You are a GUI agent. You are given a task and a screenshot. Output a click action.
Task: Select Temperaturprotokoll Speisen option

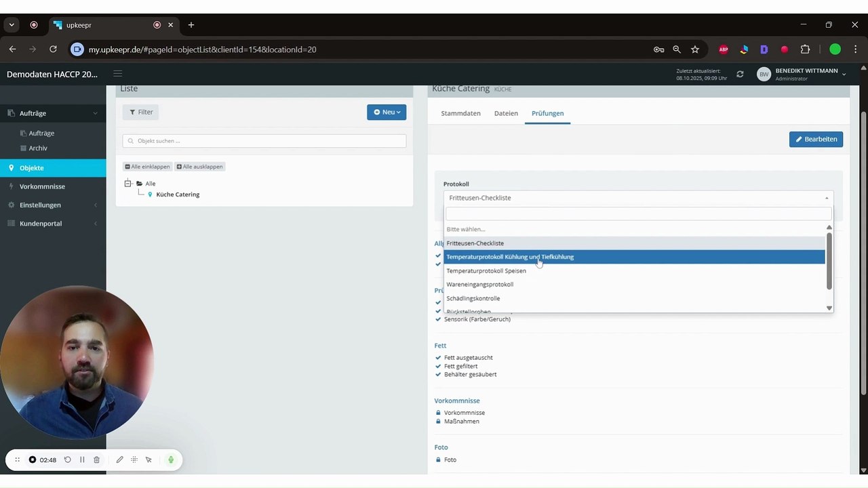click(x=635, y=271)
